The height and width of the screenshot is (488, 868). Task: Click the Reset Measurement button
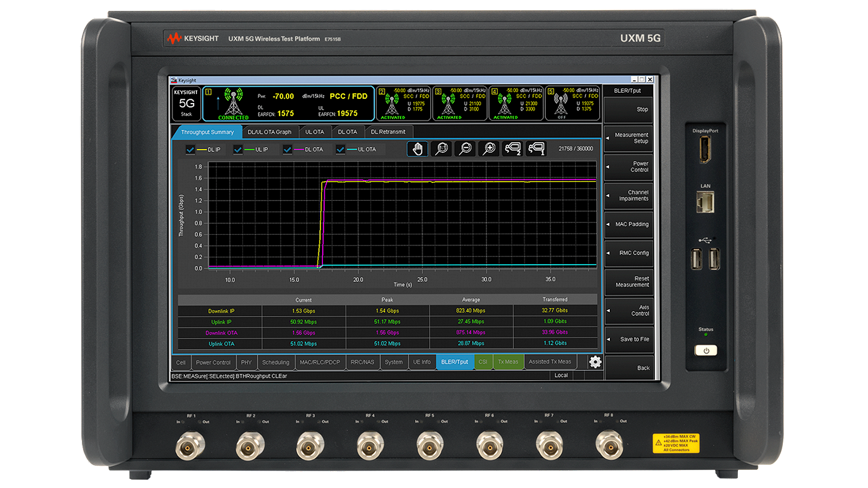click(628, 281)
